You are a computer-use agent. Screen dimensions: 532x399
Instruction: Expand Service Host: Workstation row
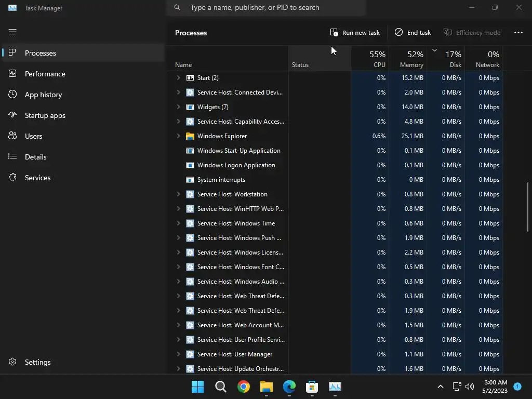pyautogui.click(x=179, y=194)
